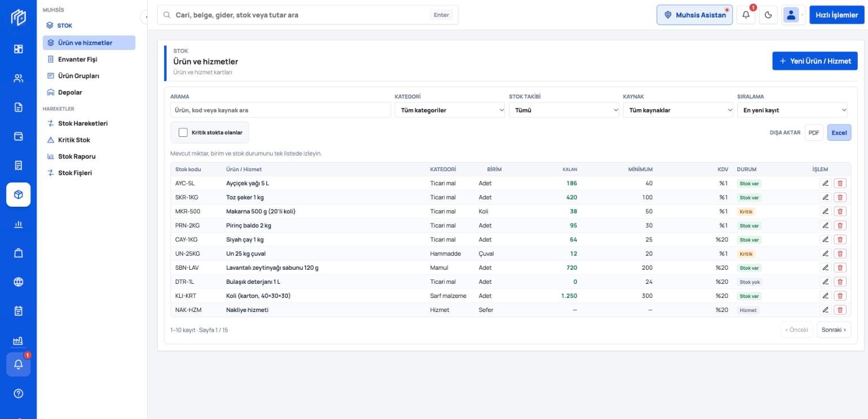Open the Stok Takibi dropdown
Viewport: 868px width, 419px height.
click(x=564, y=110)
